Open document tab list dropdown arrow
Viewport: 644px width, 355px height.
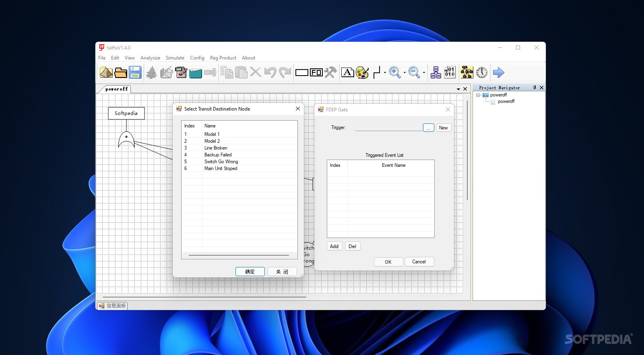click(x=458, y=89)
